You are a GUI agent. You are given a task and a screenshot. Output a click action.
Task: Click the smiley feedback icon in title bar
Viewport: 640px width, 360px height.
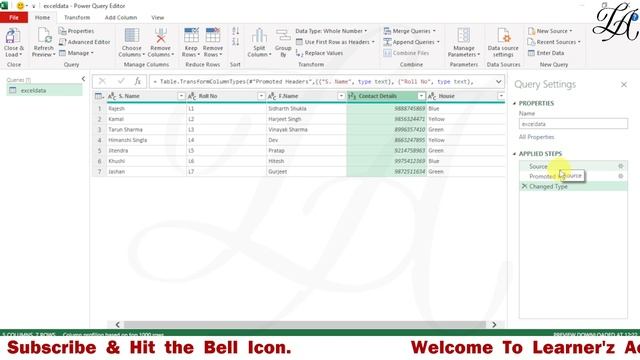point(20,6)
